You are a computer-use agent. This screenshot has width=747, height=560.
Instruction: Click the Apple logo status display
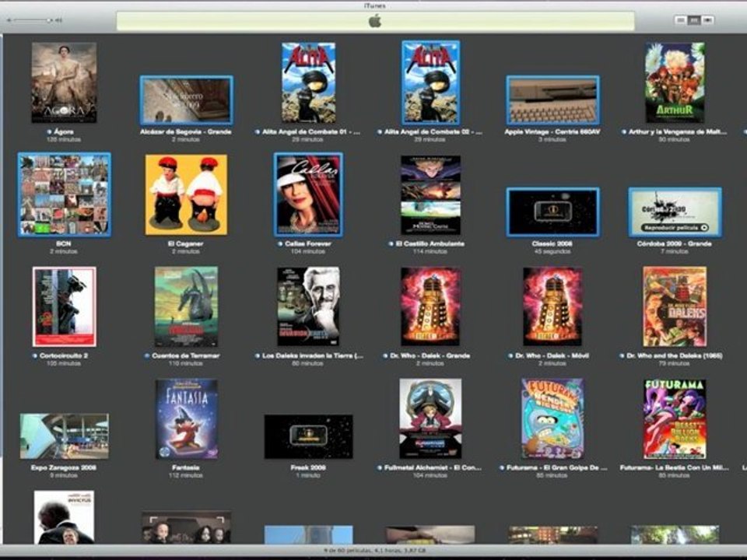(375, 22)
